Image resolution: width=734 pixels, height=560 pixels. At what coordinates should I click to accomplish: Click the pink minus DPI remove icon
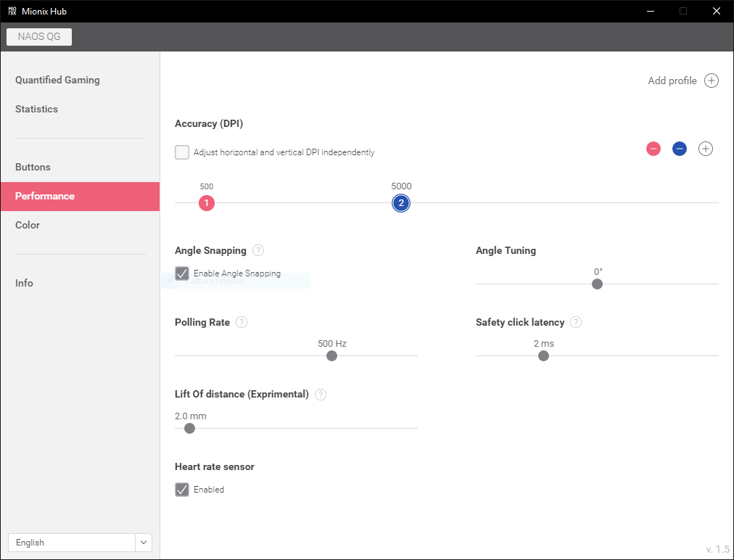coord(653,149)
